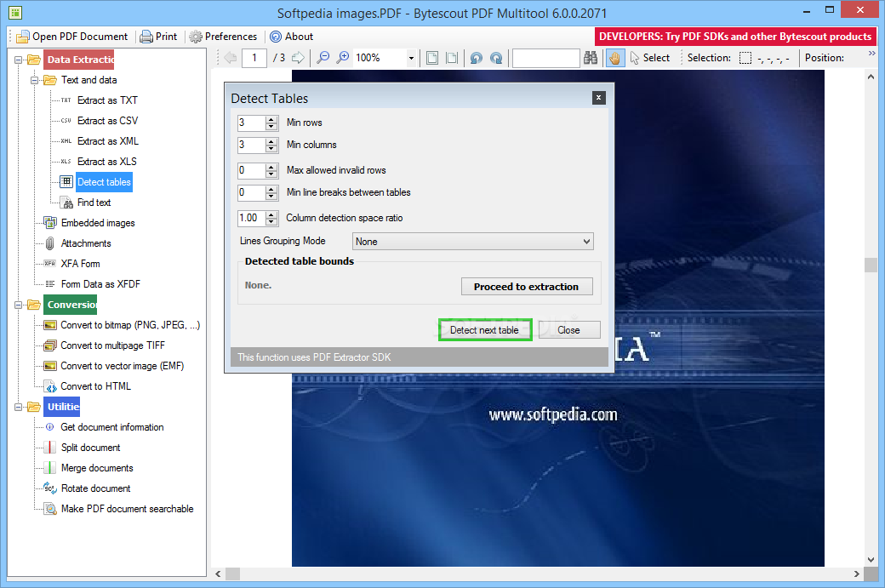Open Preferences

pos(224,36)
